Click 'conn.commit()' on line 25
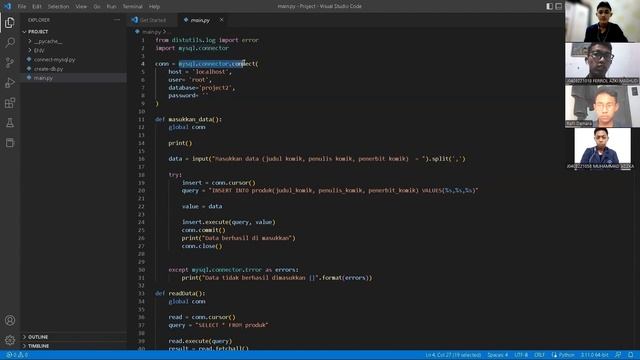 click(203, 230)
